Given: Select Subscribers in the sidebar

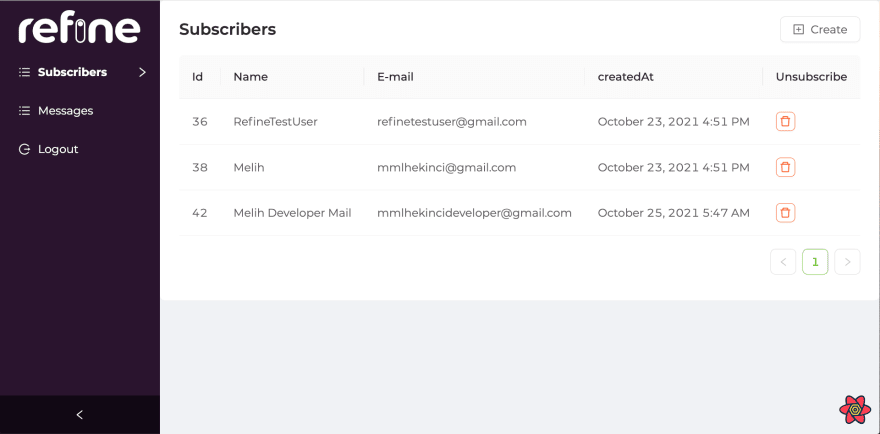Looking at the screenshot, I should click(x=80, y=72).
